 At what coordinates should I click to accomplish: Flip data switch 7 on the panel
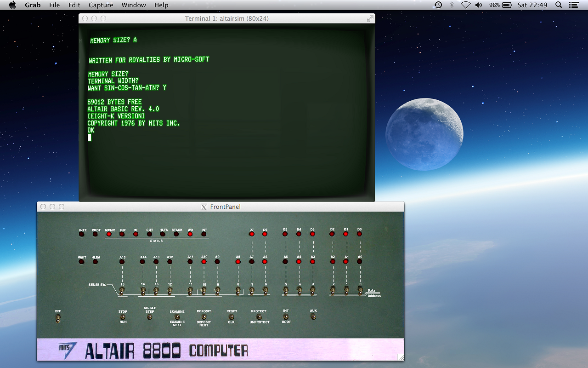(251, 291)
